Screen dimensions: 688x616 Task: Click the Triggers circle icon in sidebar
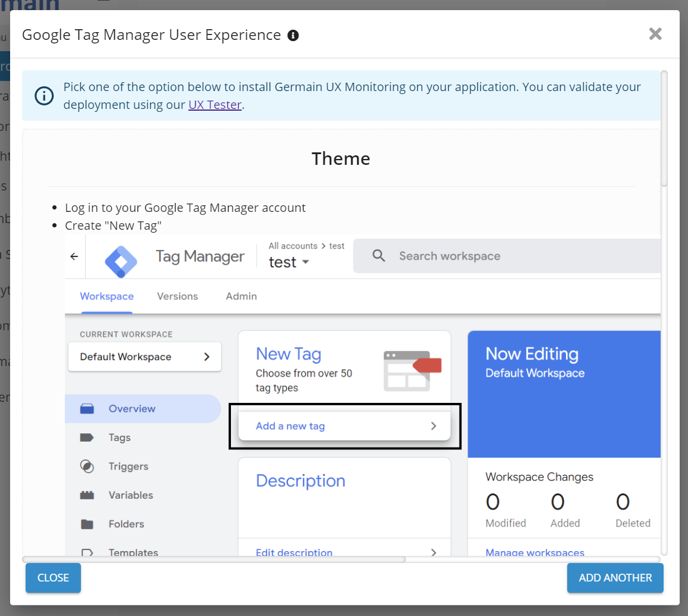coord(87,467)
